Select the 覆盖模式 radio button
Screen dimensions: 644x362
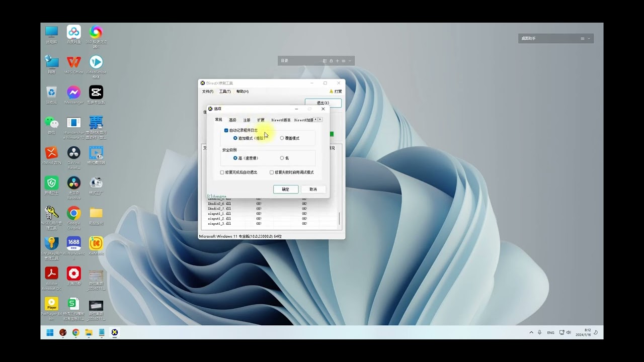click(x=282, y=138)
